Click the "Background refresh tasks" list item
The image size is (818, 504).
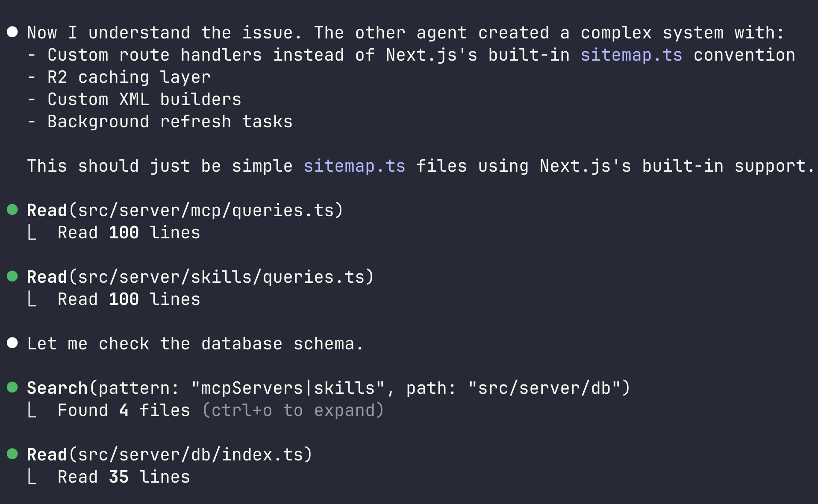(170, 122)
